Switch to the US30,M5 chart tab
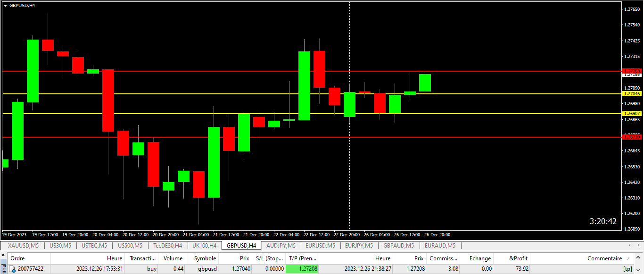Viewport: 644px width, 274px height. click(x=60, y=246)
